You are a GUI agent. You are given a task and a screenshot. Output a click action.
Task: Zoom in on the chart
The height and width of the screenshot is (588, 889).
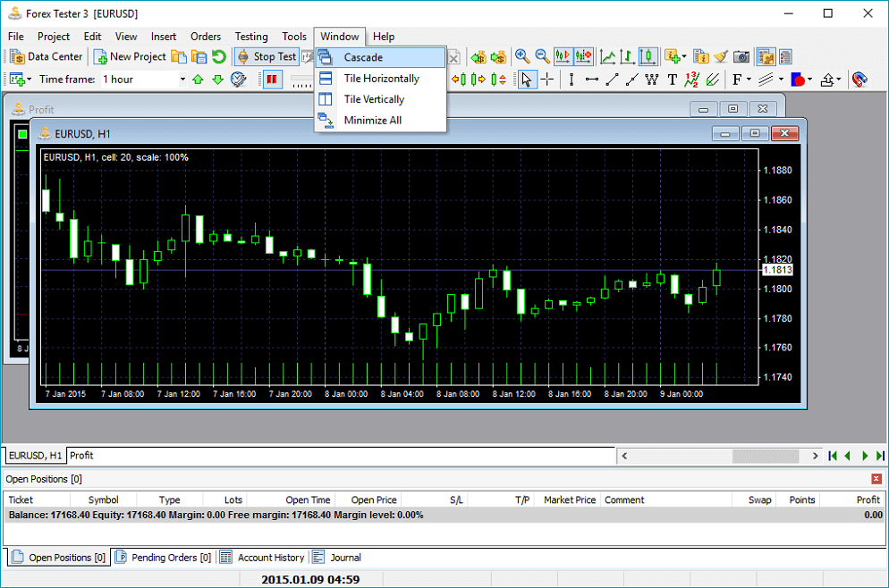(522, 56)
